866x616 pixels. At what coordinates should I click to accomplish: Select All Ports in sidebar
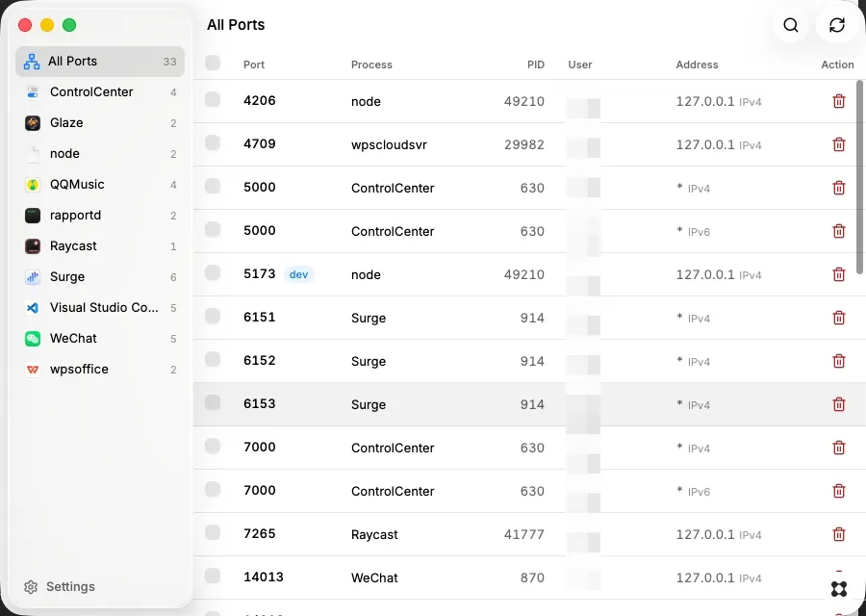[x=100, y=62]
